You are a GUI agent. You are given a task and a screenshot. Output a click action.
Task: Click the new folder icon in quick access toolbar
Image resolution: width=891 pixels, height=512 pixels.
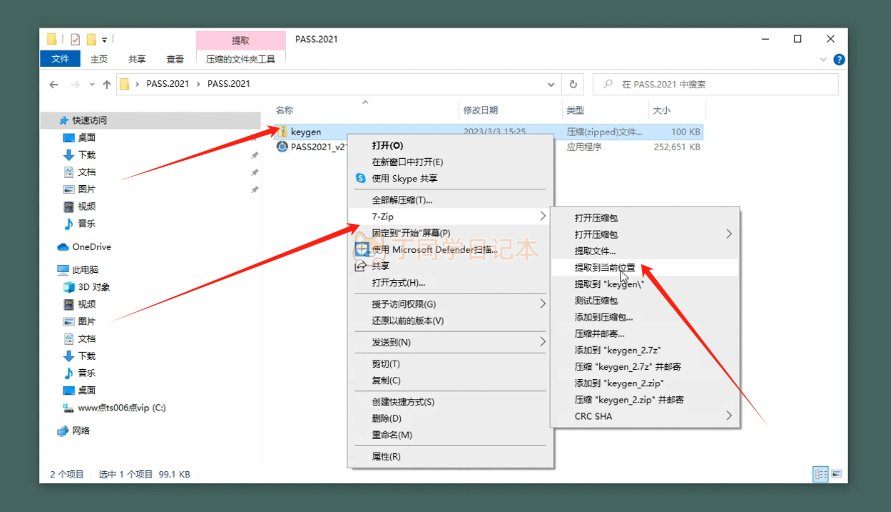(x=91, y=39)
